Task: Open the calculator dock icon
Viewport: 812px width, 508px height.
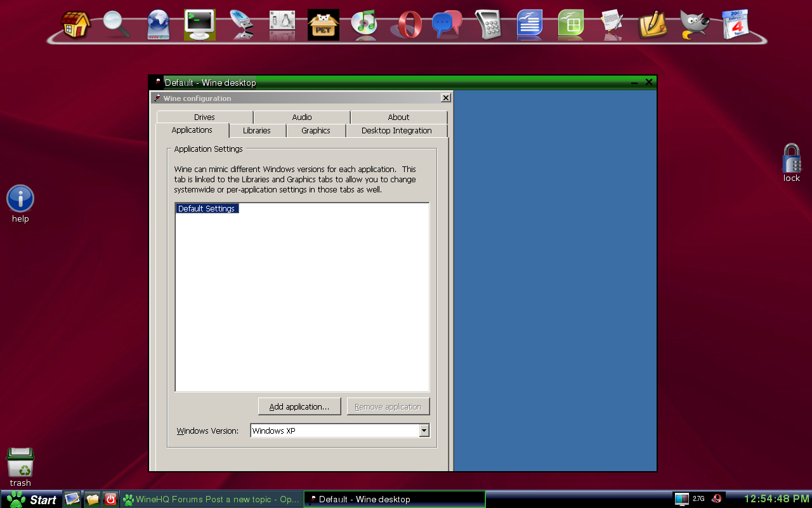Action: (x=488, y=25)
